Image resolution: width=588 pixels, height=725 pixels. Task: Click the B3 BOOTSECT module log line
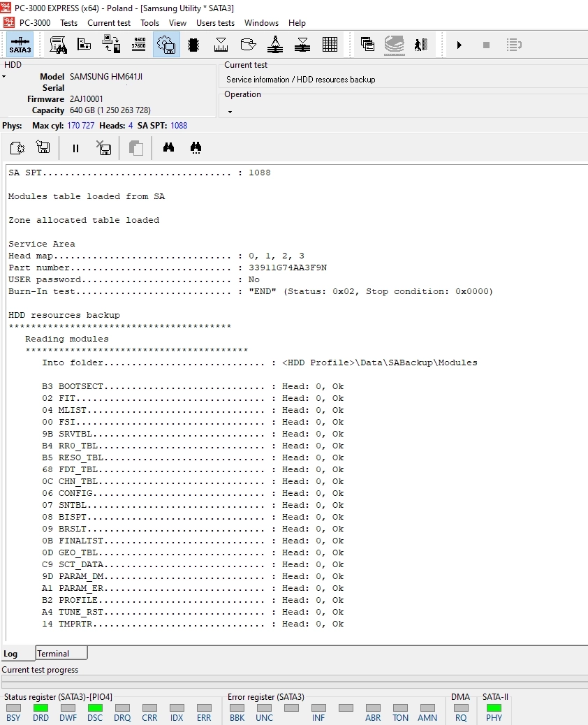193,386
